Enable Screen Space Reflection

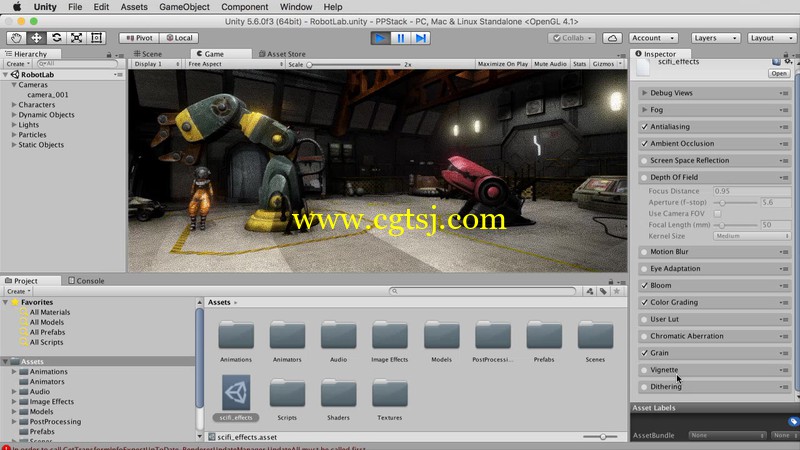(x=644, y=161)
